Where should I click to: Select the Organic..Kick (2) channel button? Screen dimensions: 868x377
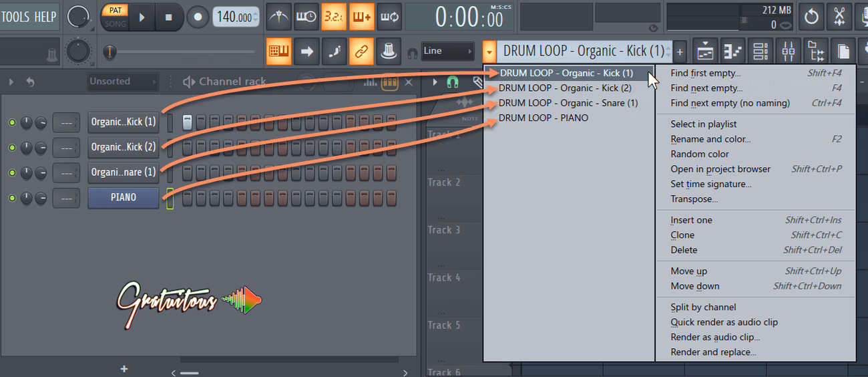124,147
